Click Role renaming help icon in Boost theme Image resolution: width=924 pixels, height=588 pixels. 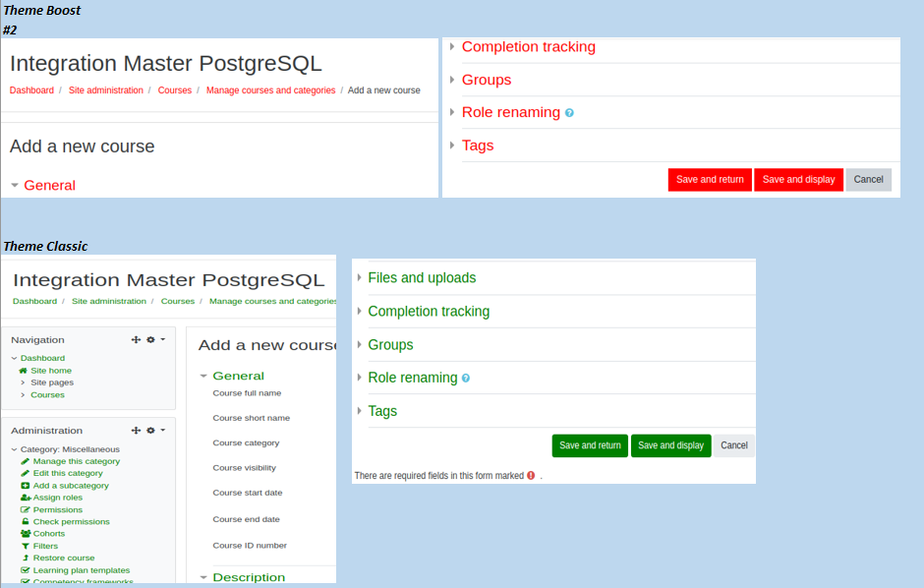coord(569,113)
